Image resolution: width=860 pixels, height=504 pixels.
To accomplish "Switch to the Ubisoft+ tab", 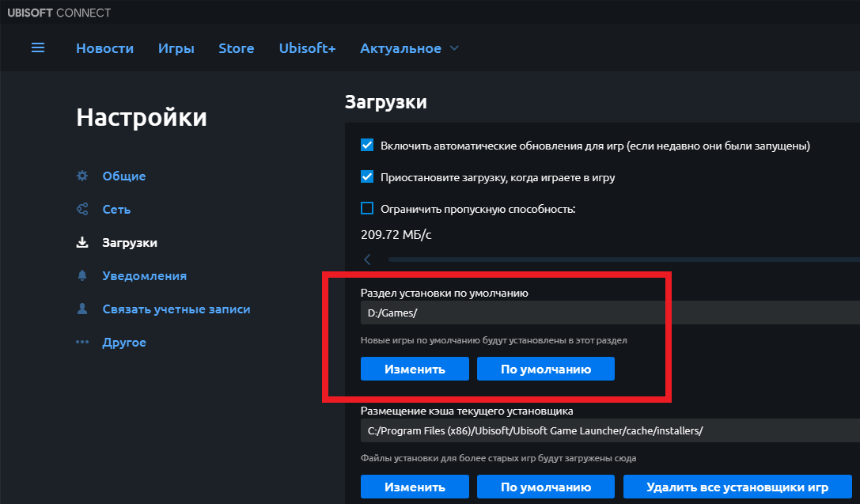I will point(307,48).
